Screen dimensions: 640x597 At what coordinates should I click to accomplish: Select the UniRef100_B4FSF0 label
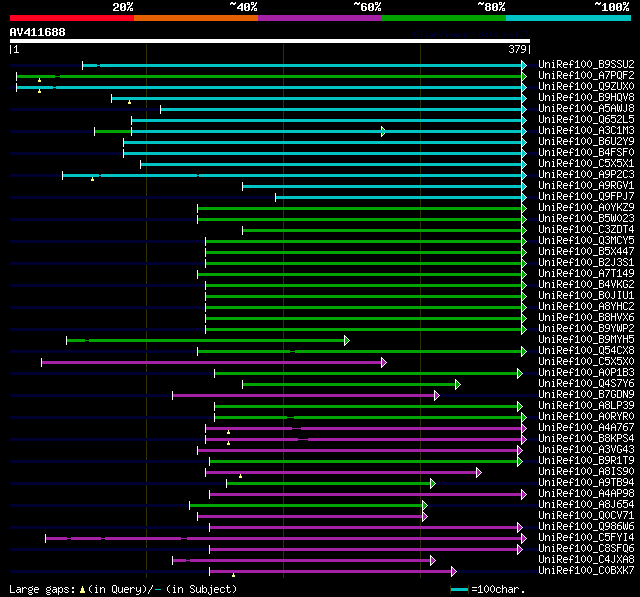[x=586, y=153]
